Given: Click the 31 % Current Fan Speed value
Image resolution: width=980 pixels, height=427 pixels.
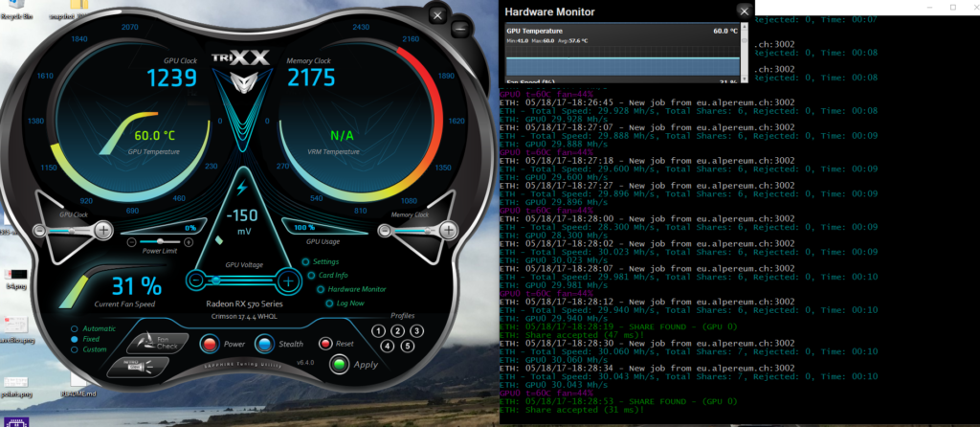Looking at the screenshot, I should [x=137, y=286].
